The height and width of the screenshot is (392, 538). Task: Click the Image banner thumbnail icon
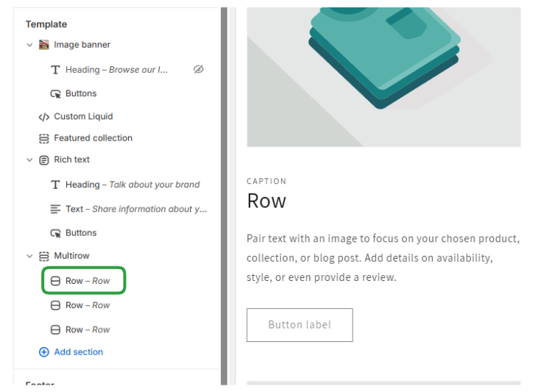(x=44, y=45)
